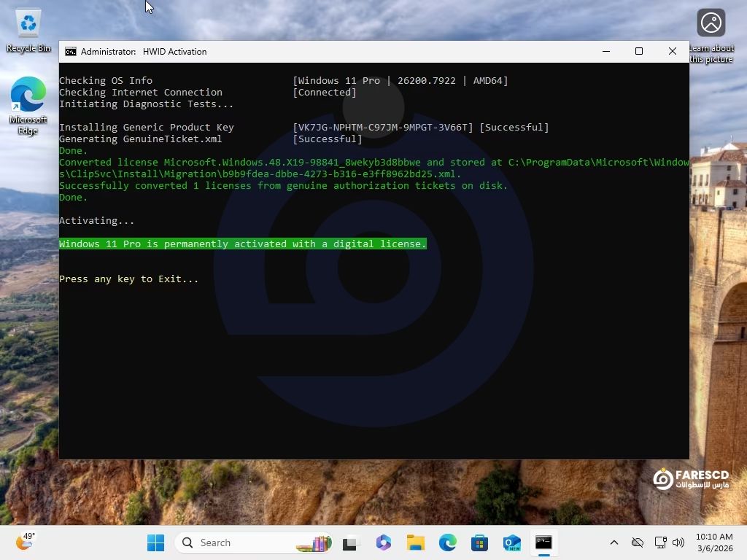This screenshot has width=747, height=560.
Task: Click the volume speaker icon in tray
Action: click(x=678, y=542)
